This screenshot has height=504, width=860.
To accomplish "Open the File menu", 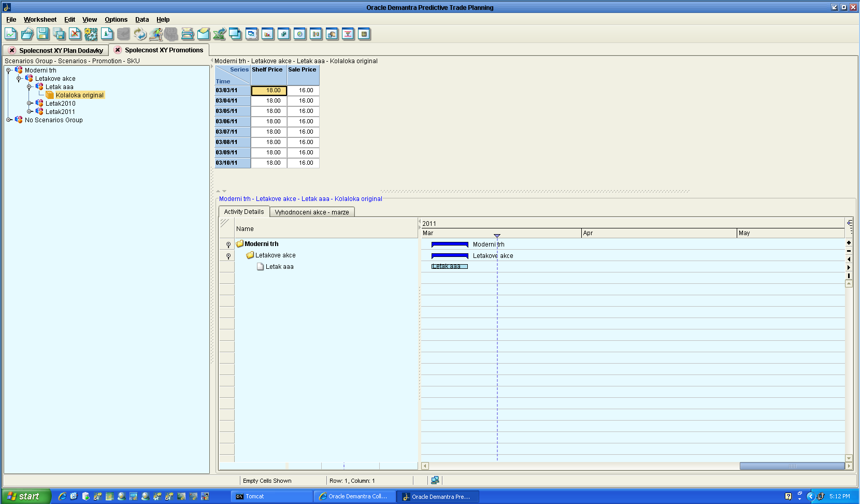I will (x=11, y=20).
